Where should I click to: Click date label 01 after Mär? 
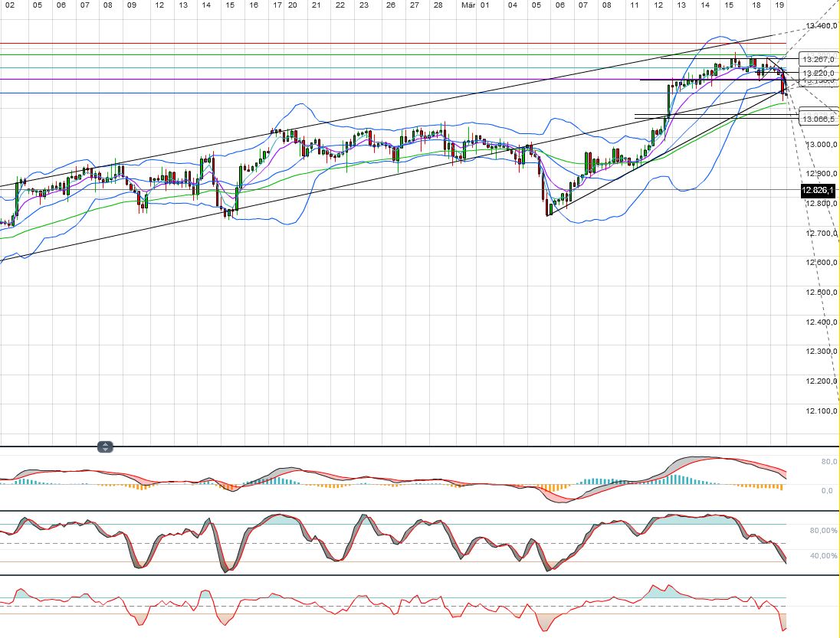point(484,5)
